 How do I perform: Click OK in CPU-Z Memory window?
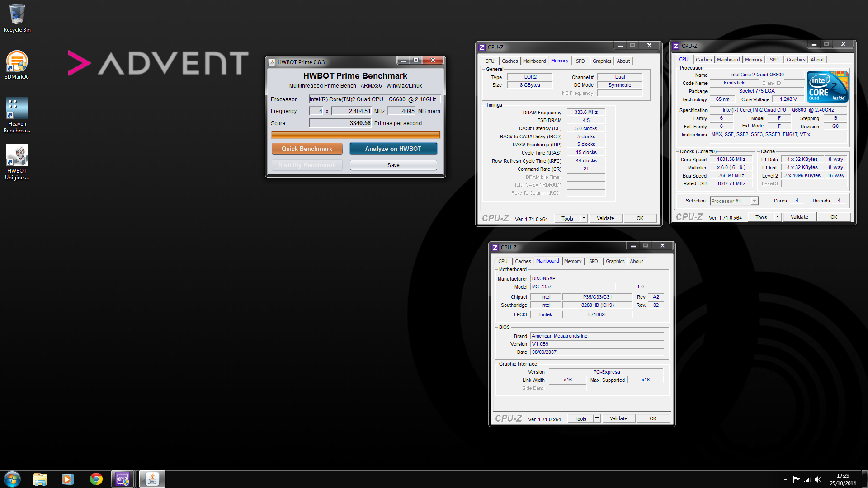click(640, 219)
